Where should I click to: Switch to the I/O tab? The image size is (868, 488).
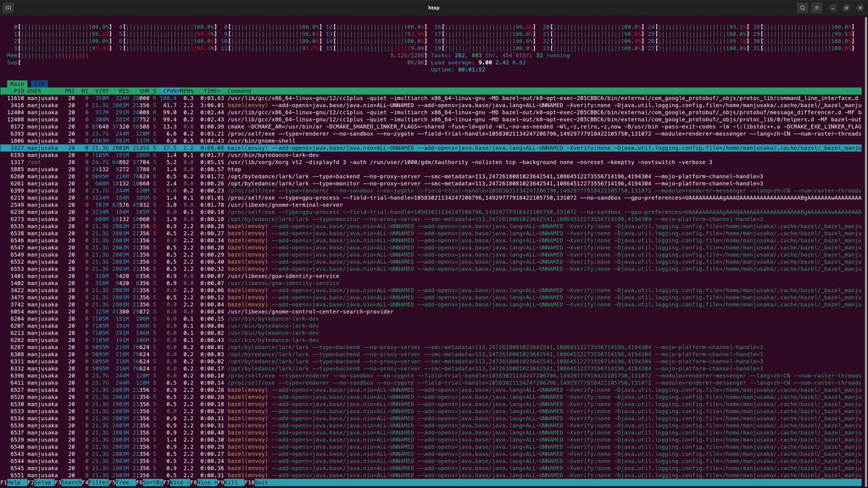[38, 84]
